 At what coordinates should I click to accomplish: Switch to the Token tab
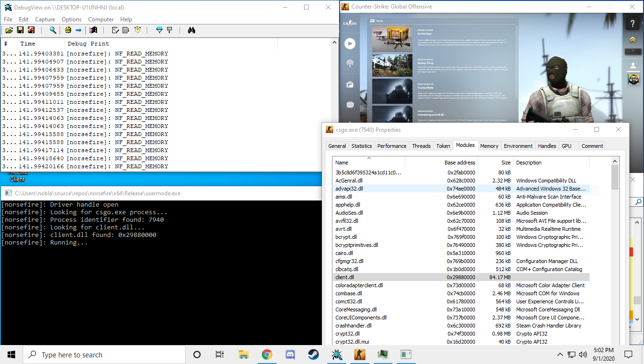click(443, 146)
